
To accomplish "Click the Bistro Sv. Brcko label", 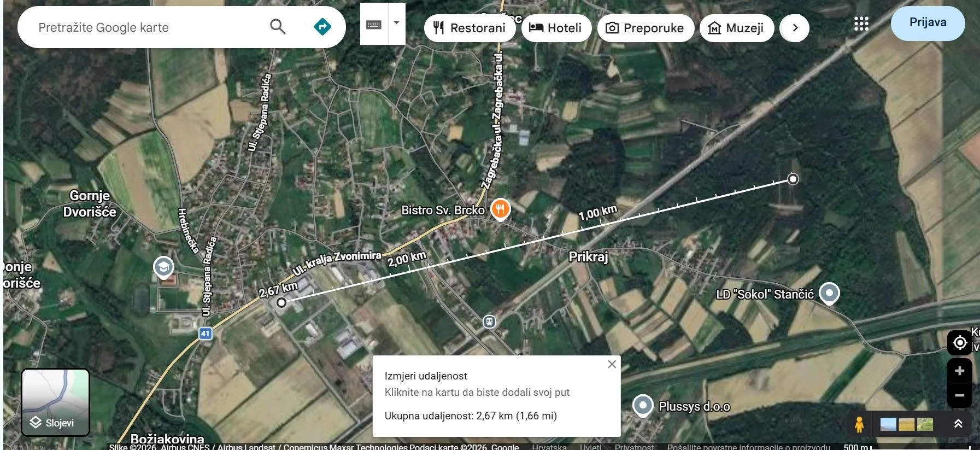I will point(443,210).
